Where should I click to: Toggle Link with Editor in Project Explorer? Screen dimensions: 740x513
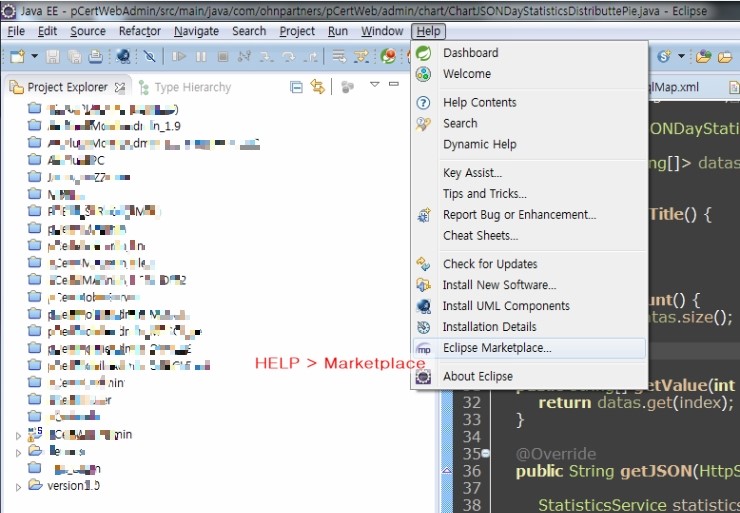coord(318,87)
